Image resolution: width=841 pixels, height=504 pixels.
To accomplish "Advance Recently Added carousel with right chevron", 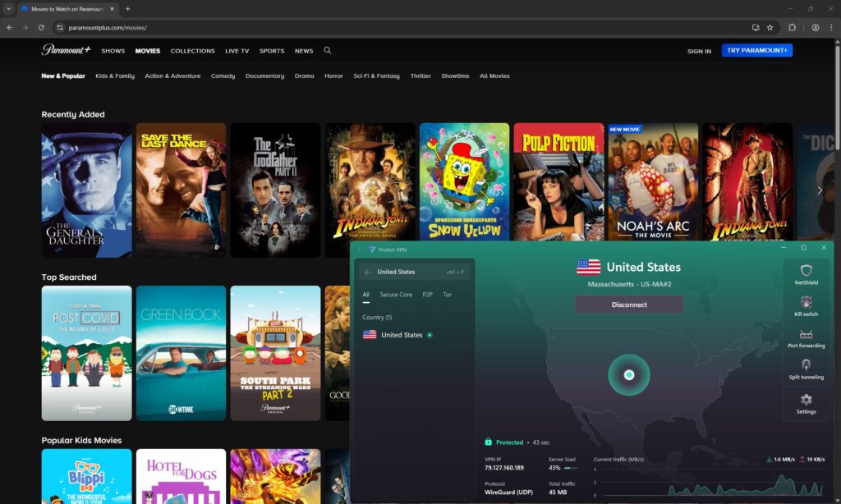I will click(819, 190).
